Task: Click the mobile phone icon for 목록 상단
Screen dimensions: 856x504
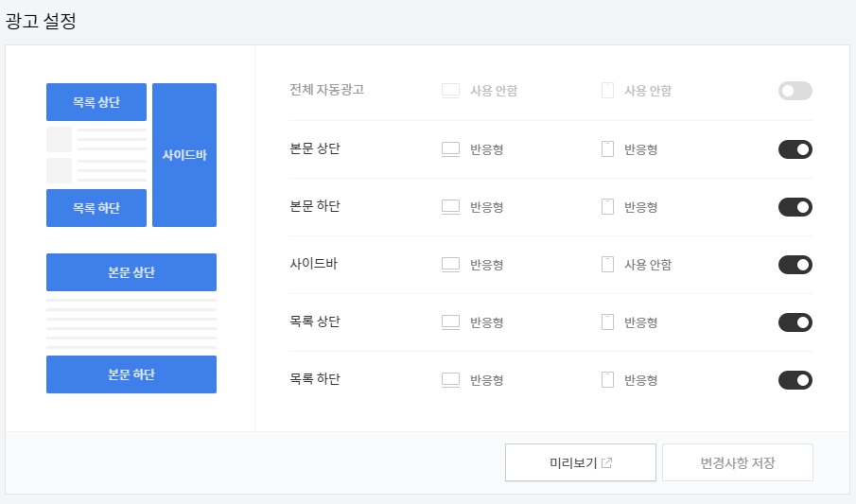Action: click(x=607, y=322)
